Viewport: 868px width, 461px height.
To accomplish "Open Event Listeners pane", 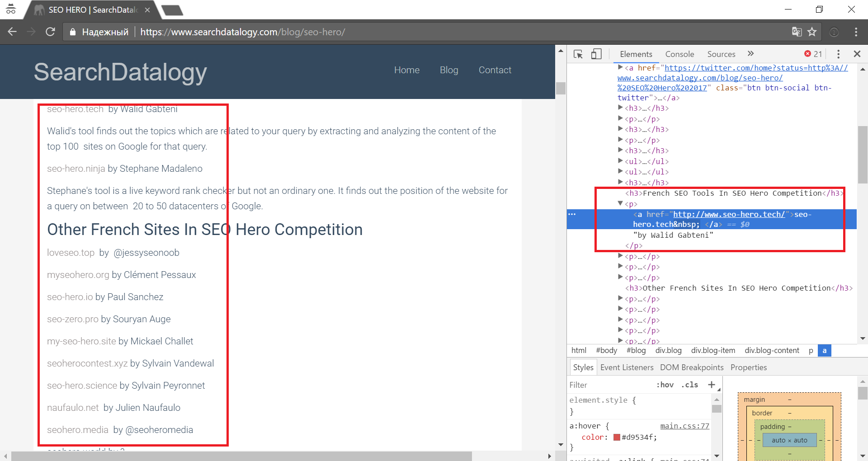I will click(627, 367).
